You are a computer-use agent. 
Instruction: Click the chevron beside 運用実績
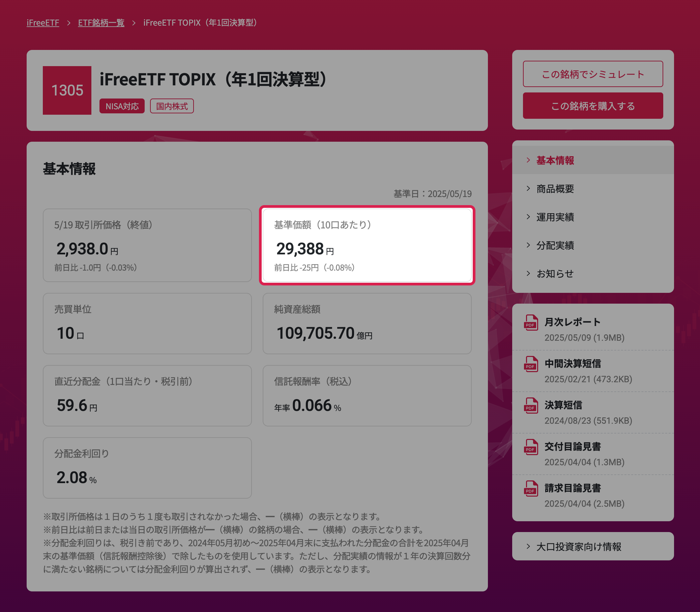(x=528, y=217)
